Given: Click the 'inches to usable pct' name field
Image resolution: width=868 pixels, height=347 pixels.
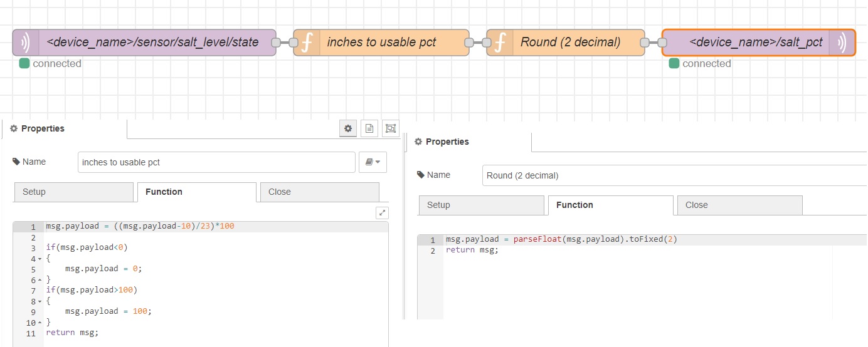Looking at the screenshot, I should pos(216,162).
